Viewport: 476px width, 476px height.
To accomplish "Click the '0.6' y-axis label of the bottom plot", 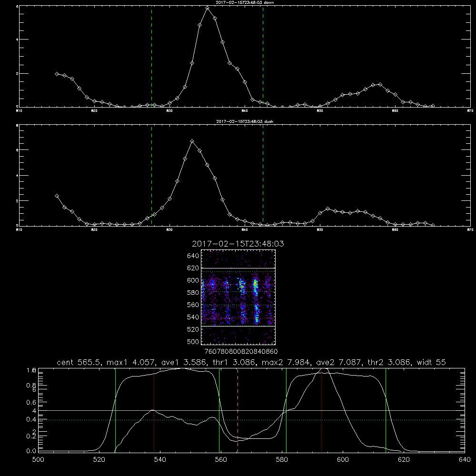I will point(31,402).
